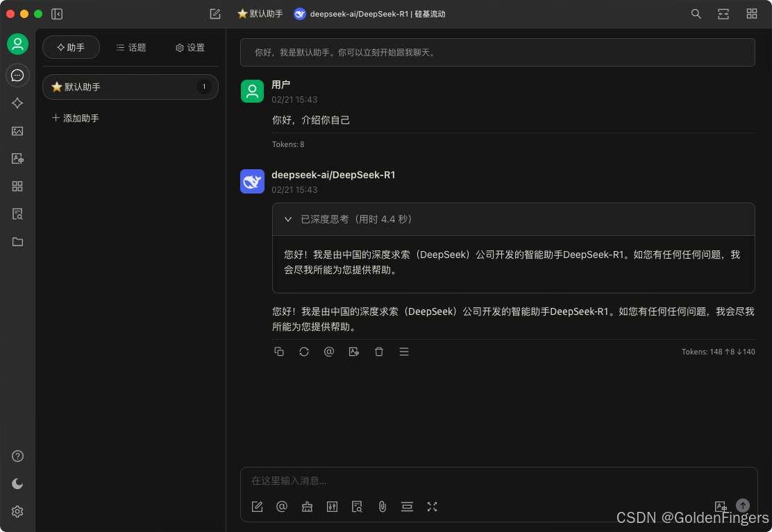Clear context with the divider icon
The image size is (772, 532).
pos(407,506)
